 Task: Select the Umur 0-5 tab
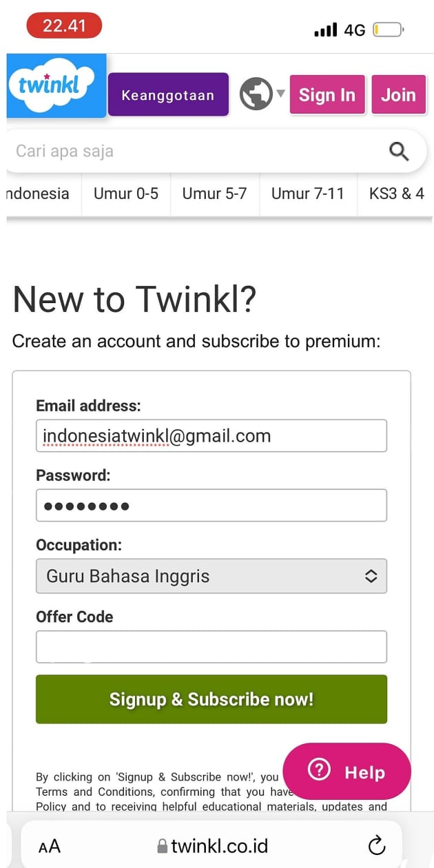[x=126, y=194]
